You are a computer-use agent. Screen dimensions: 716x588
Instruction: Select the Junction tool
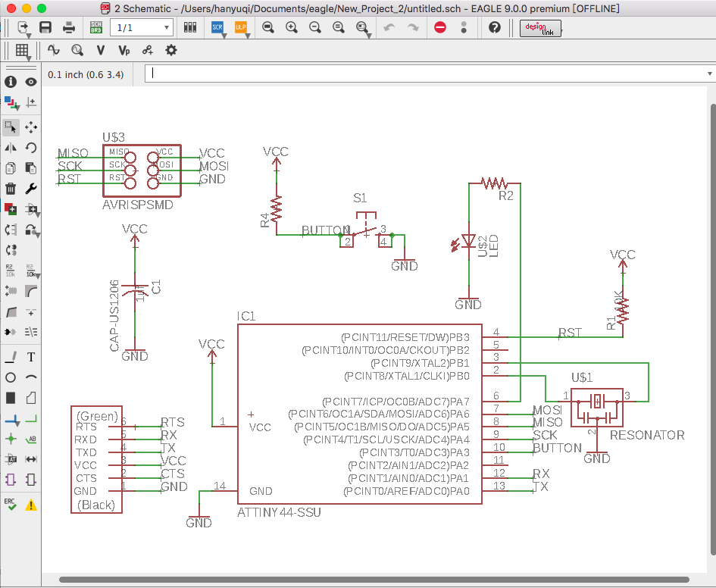pyautogui.click(x=11, y=439)
